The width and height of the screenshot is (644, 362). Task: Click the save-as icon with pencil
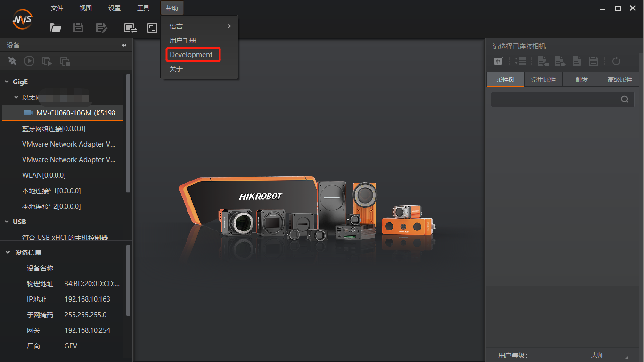click(x=101, y=28)
